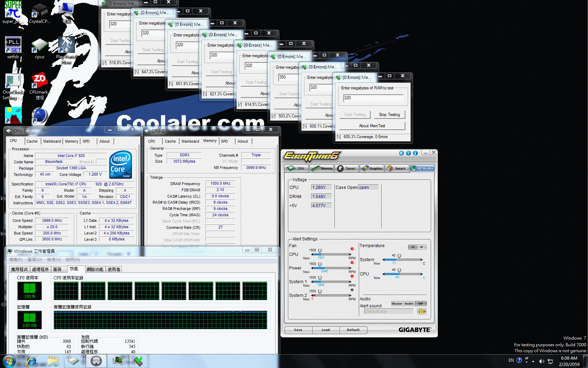Click the EasyTune6 @ web link icon
The height and width of the screenshot is (368, 588).
tap(401, 153)
